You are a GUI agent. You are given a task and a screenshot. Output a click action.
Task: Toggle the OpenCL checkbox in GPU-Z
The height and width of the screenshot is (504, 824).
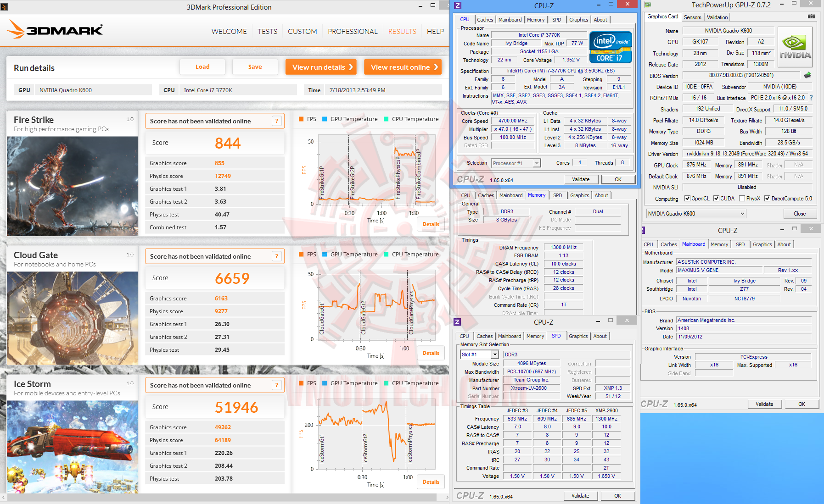pos(687,199)
